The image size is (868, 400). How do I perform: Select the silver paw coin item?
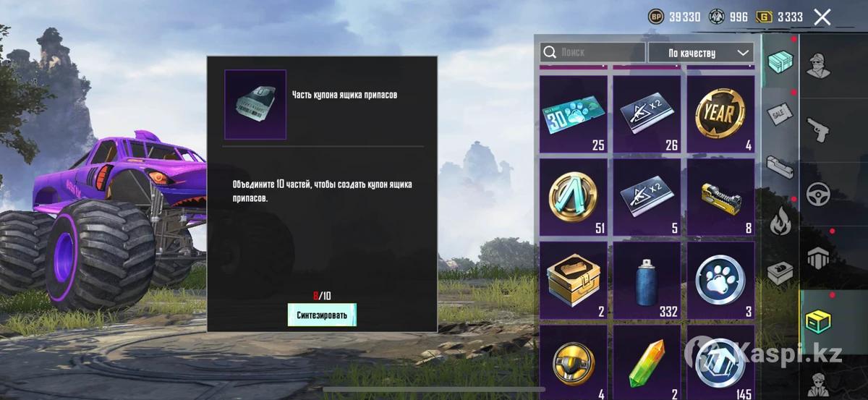720,280
